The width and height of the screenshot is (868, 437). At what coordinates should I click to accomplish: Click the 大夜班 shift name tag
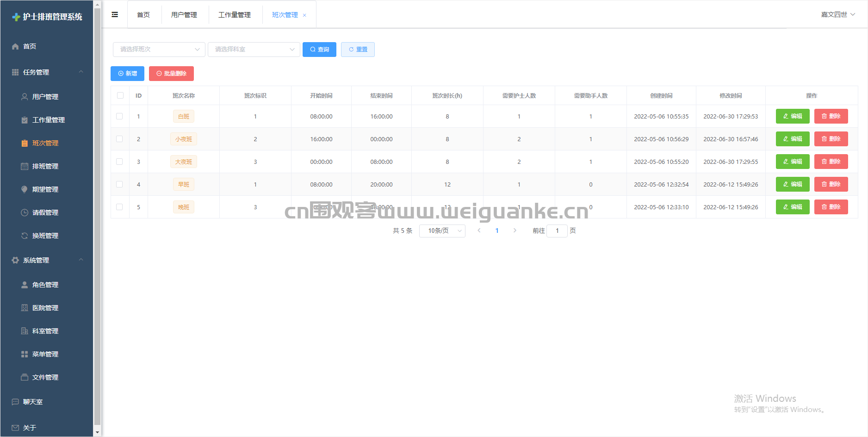click(x=184, y=162)
